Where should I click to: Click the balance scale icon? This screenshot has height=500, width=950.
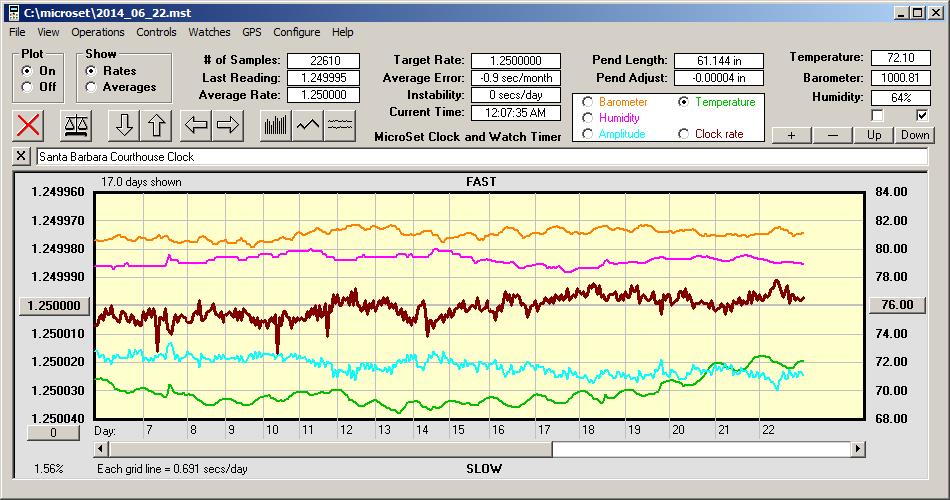(75, 125)
